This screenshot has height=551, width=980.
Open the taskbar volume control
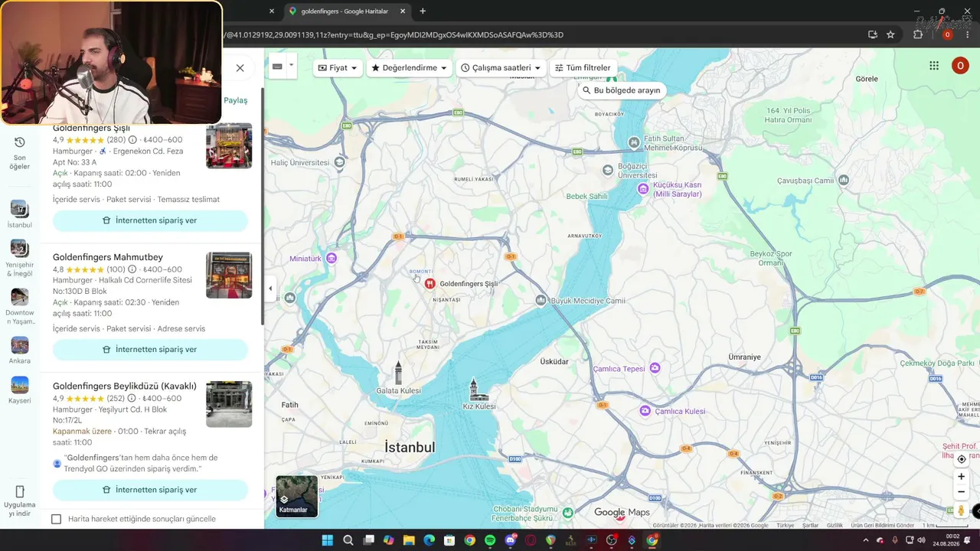tap(921, 540)
